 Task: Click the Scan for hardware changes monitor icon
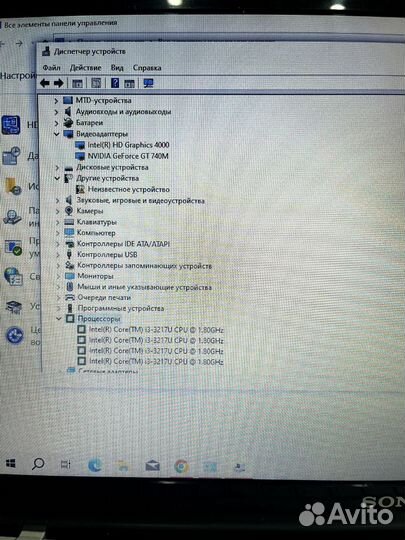point(149,83)
